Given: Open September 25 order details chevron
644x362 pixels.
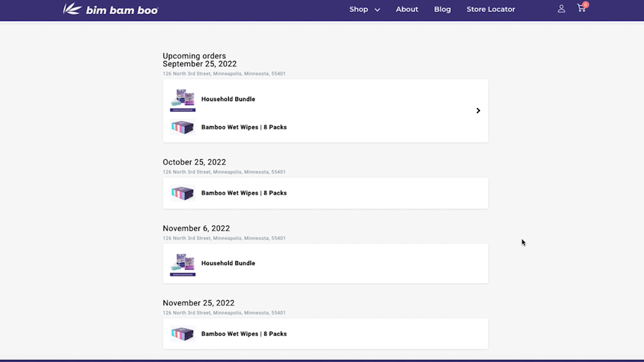Looking at the screenshot, I should pyautogui.click(x=478, y=111).
